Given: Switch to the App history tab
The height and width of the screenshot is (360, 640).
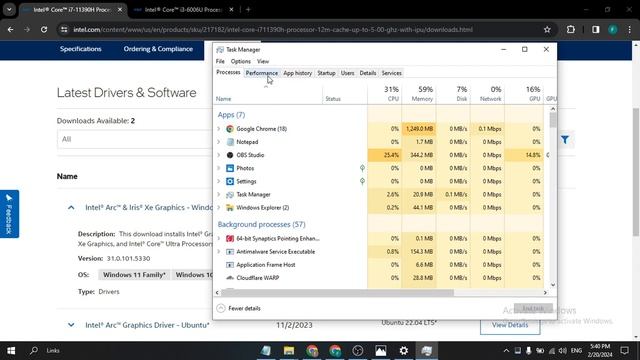Looking at the screenshot, I should tap(298, 73).
